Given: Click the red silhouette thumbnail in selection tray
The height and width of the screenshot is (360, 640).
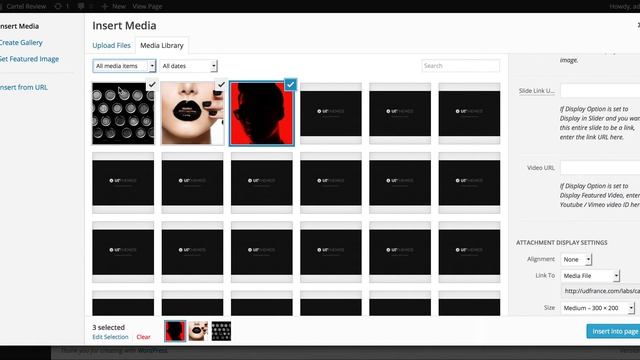Looking at the screenshot, I should pyautogui.click(x=175, y=331).
